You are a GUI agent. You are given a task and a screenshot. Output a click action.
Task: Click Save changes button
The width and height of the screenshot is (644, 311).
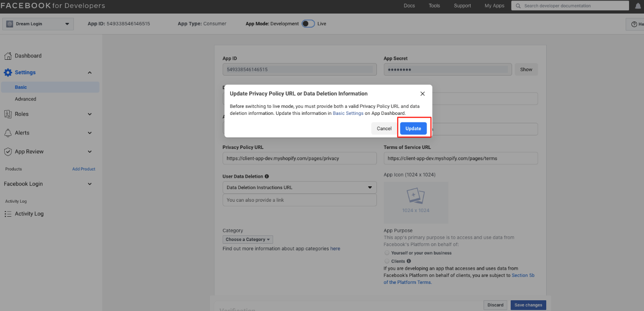[528, 305]
